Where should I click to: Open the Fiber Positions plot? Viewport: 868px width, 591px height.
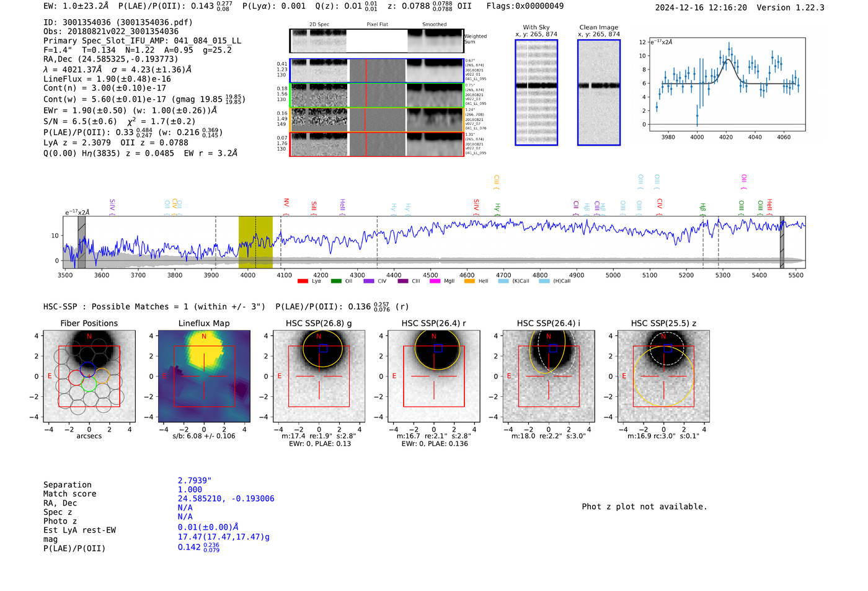click(89, 376)
